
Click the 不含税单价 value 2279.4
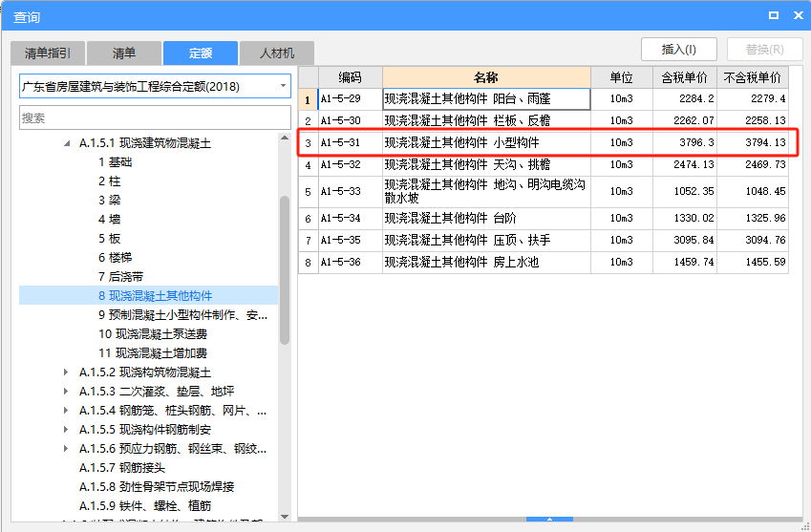coord(768,98)
